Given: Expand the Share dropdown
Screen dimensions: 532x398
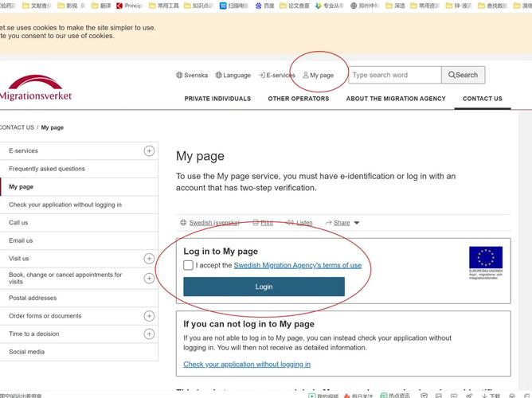Looking at the screenshot, I should coord(346,223).
